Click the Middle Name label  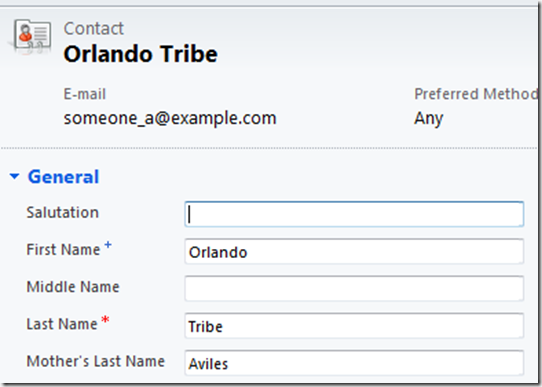[x=73, y=287]
